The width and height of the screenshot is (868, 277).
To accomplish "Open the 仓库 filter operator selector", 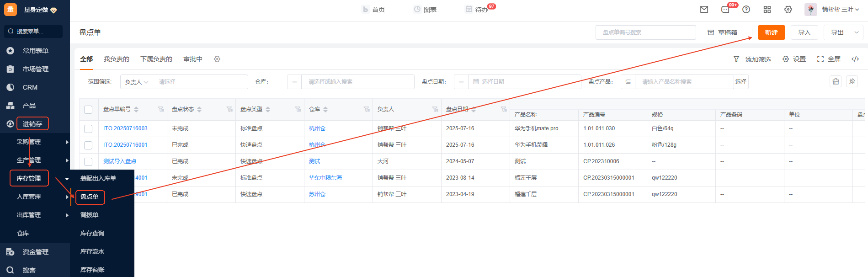I will 294,82.
